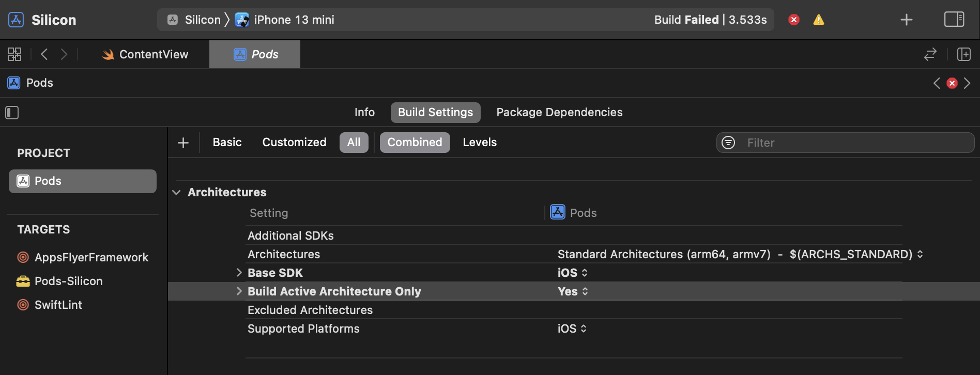Jump to the previous issue arrow
The image size is (980, 375).
[937, 83]
